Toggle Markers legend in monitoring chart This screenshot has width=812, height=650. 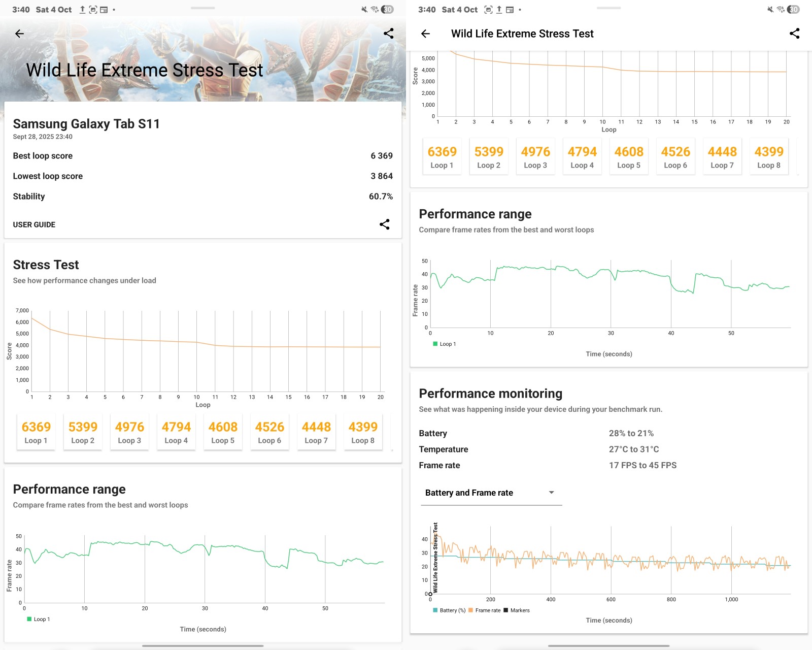pyautogui.click(x=517, y=610)
